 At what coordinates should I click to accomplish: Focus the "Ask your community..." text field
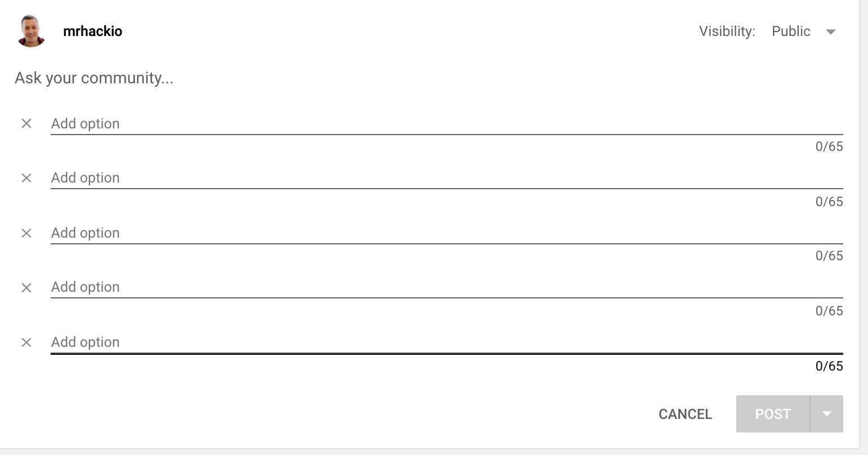pos(225,78)
